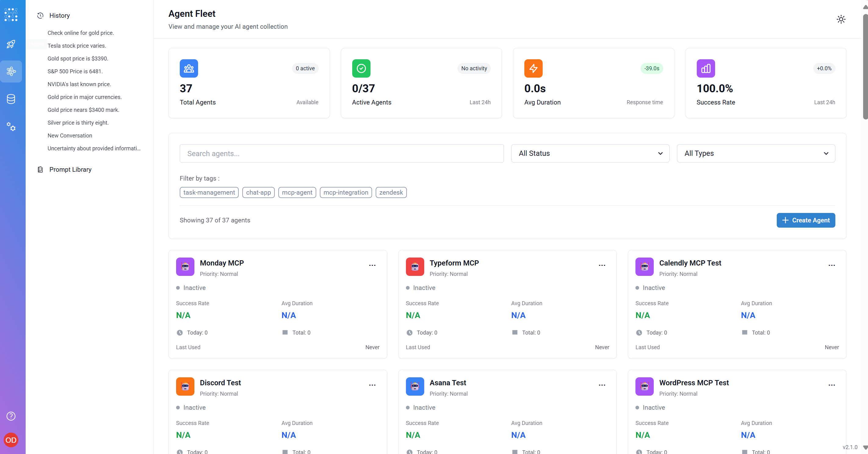Open the agent fleet atom icon
Viewport: 868px width, 454px height.
coord(11,71)
